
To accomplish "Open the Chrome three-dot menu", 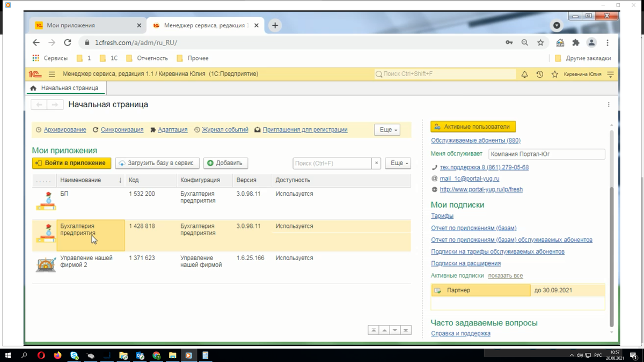I will point(608,42).
